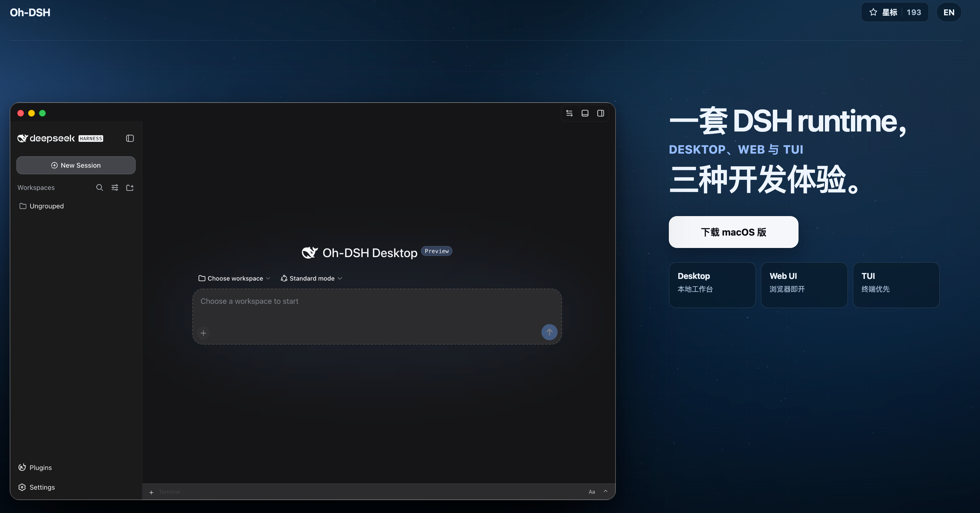Click the Aa font size control

(592, 492)
